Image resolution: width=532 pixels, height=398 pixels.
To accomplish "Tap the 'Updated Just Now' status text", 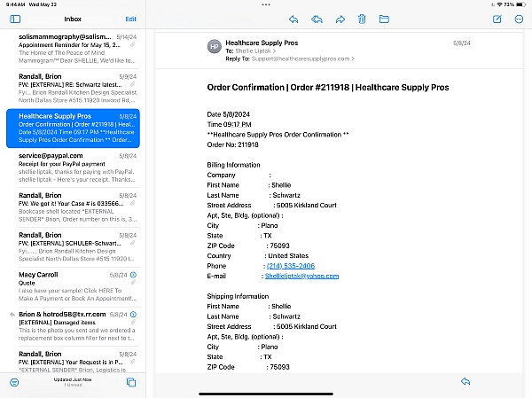I will click(x=73, y=379).
